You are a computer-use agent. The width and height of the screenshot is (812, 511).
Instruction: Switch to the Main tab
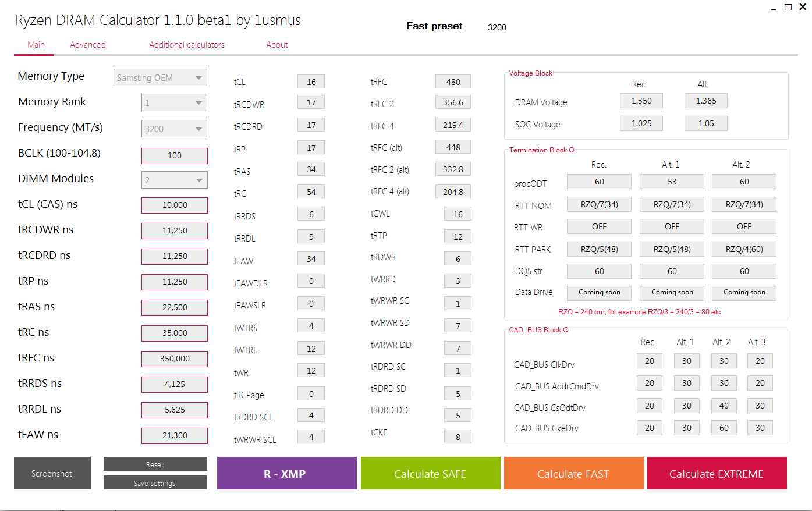point(36,45)
